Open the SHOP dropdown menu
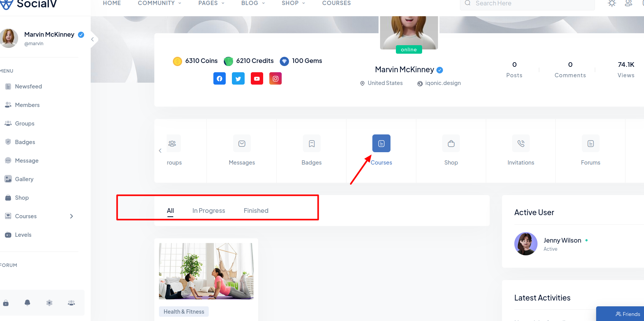This screenshot has width=644, height=321. click(293, 3)
